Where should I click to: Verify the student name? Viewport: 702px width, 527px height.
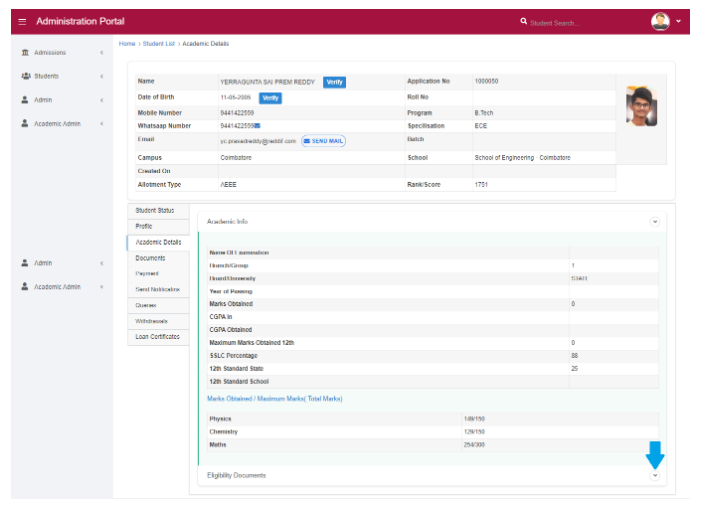pos(334,82)
